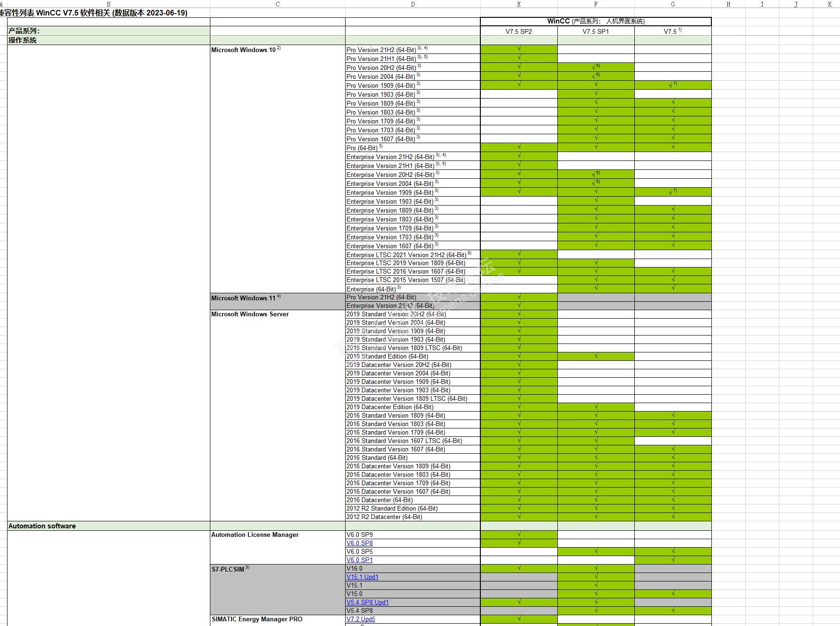
Task: Click 'Enterprise Version 21H1 (64-Bit)' cell
Action: coord(413,166)
